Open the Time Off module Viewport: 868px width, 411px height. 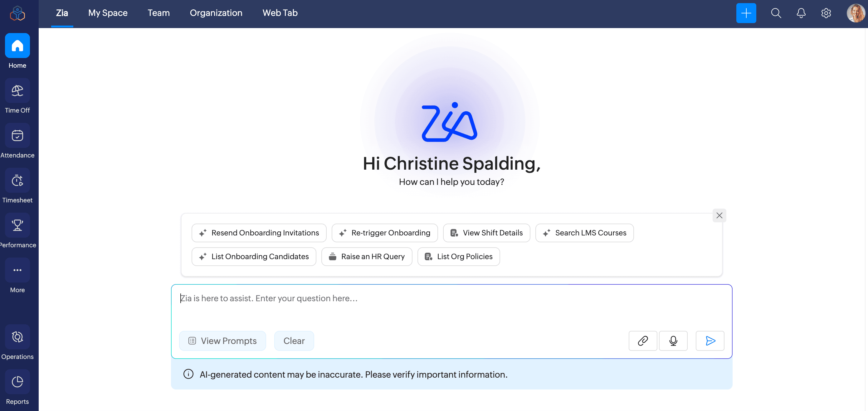click(x=17, y=90)
